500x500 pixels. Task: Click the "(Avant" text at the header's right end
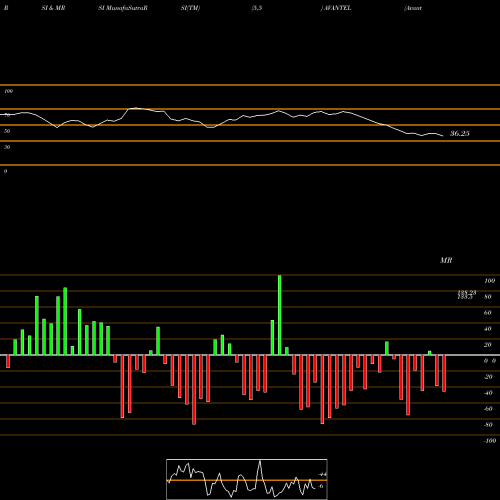click(413, 8)
